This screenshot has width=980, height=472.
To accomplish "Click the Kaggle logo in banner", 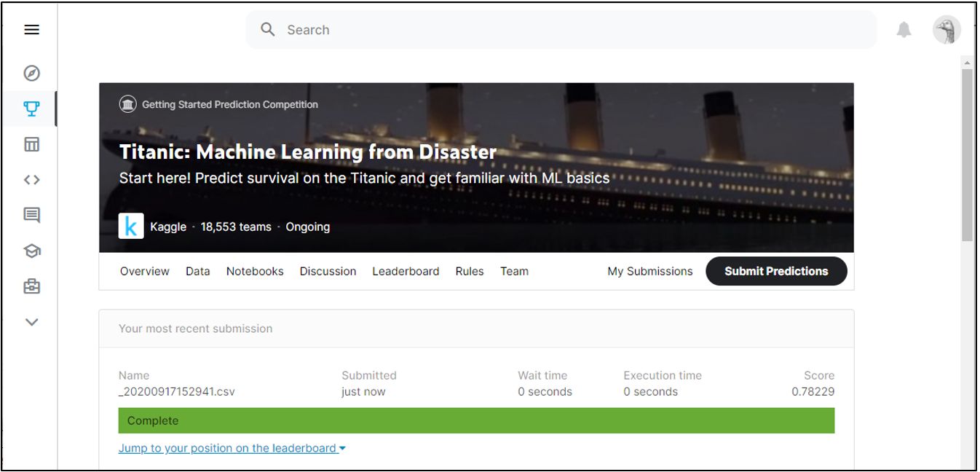I will pyautogui.click(x=131, y=227).
